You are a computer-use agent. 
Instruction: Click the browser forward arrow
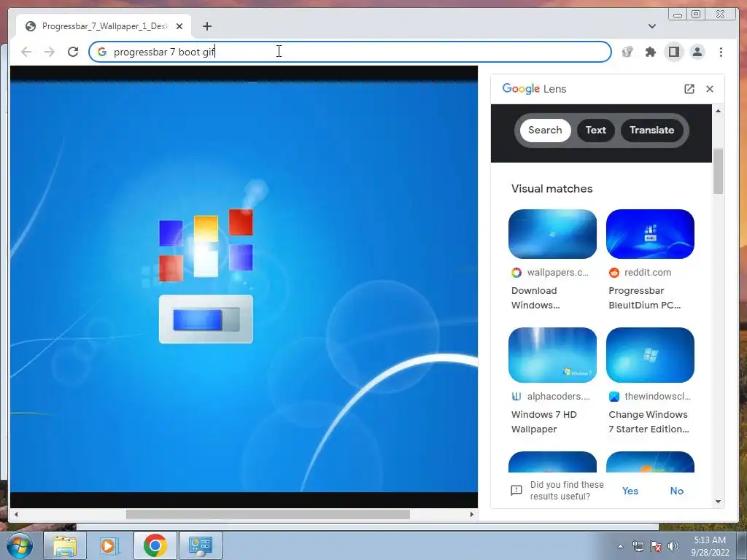pos(50,52)
